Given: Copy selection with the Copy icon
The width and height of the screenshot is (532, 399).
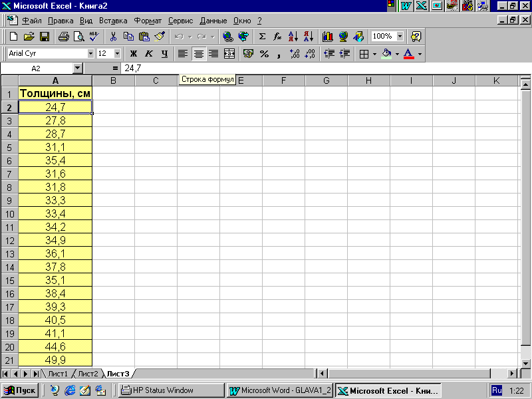Looking at the screenshot, I should 128,37.
